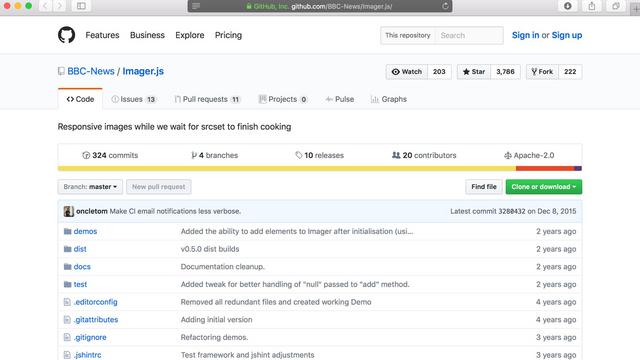This screenshot has width=640, height=360.
Task: Open the test folder icon
Action: (x=68, y=284)
